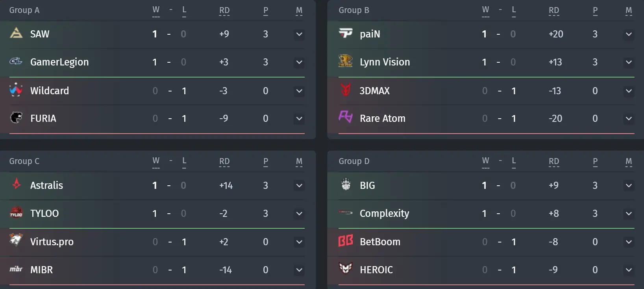644x289 pixels.
Task: Expand matches for Complexity row
Action: pos(629,214)
